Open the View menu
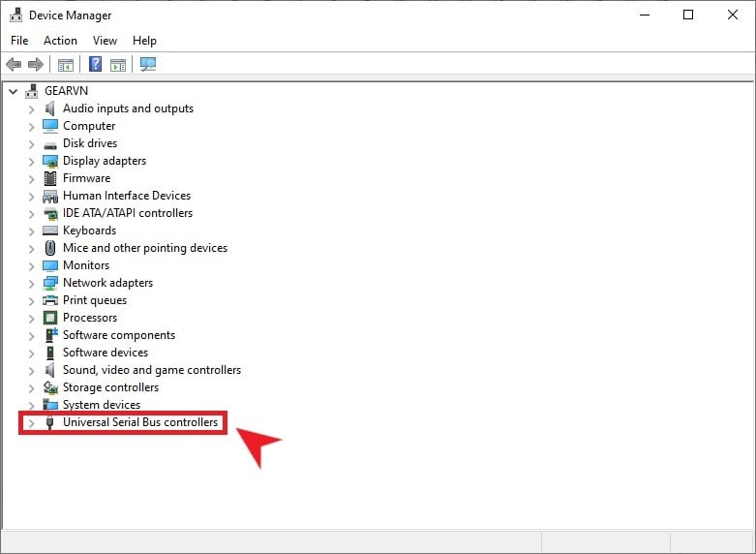This screenshot has width=756, height=554. pos(105,41)
